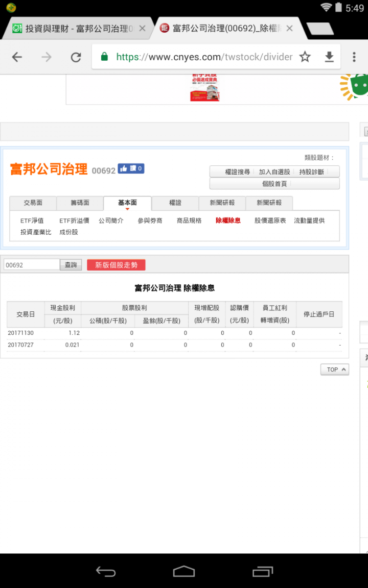Close the 投資與理財 browser tab
Viewport: 368px width, 588px height.
tap(142, 29)
